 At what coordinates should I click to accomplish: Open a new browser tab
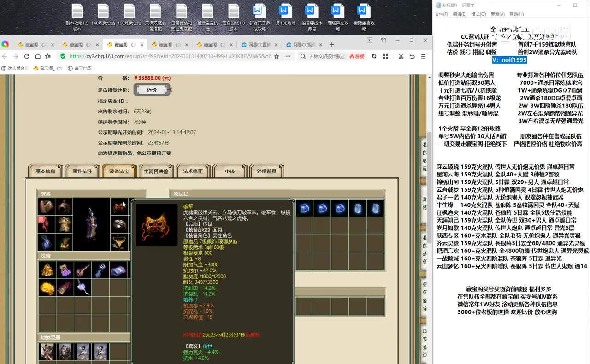332,44
